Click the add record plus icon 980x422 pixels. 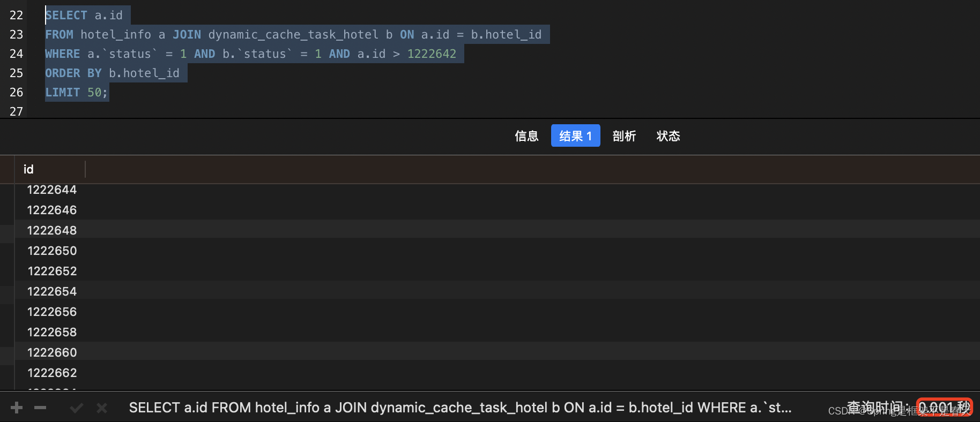click(x=17, y=408)
